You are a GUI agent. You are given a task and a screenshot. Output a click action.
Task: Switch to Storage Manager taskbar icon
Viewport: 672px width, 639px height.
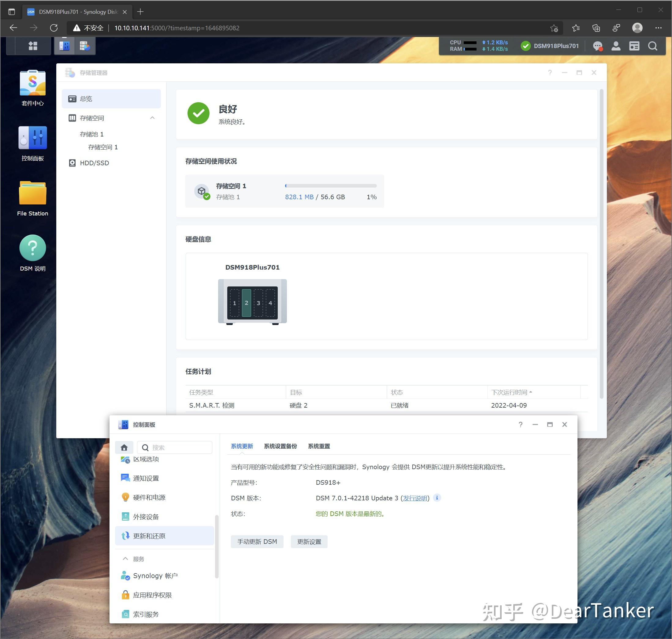coord(85,46)
